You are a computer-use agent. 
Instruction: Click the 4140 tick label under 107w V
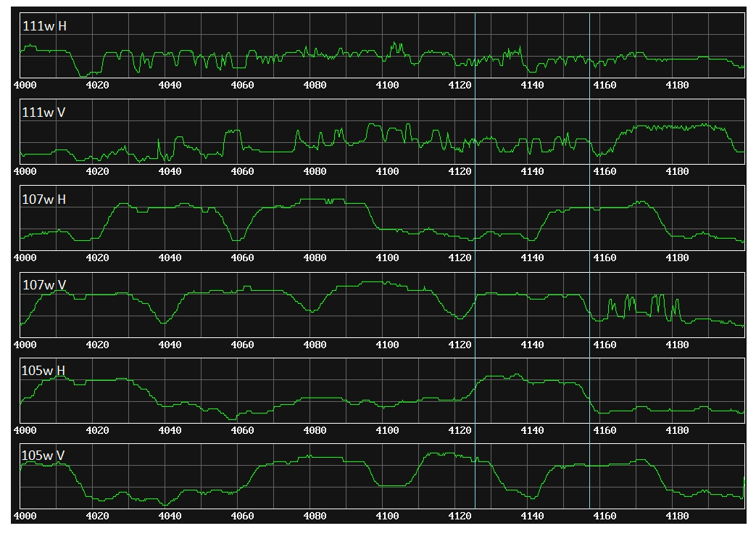click(532, 345)
